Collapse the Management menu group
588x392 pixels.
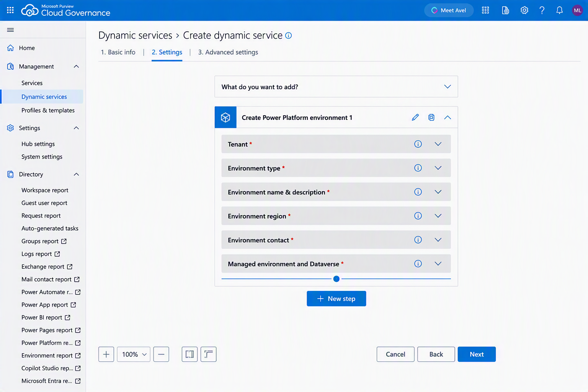76,67
